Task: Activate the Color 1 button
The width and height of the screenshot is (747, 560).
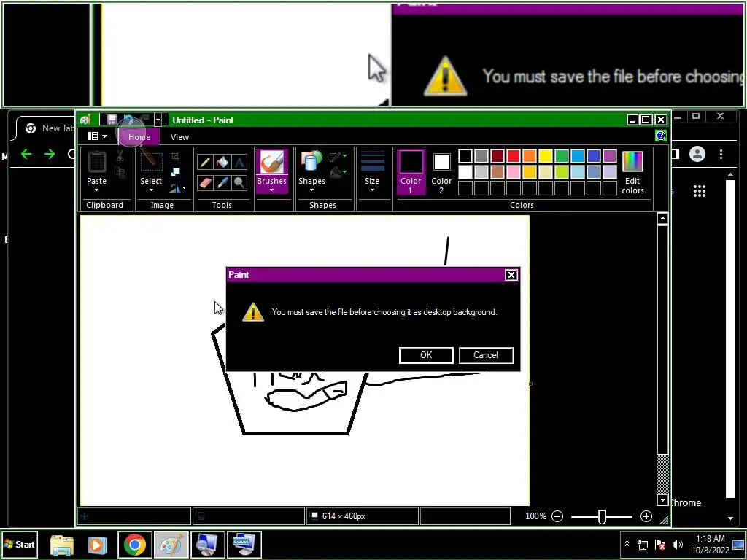Action: click(x=410, y=172)
